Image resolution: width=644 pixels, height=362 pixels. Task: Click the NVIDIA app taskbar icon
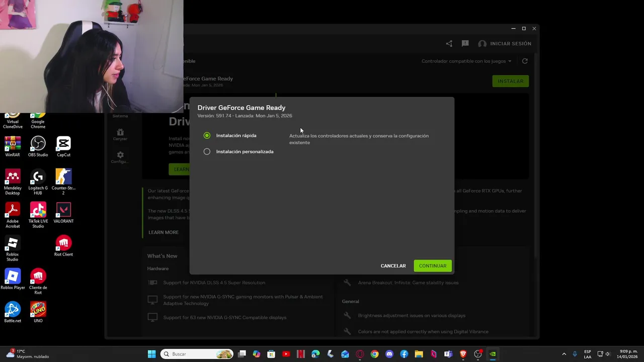click(493, 354)
